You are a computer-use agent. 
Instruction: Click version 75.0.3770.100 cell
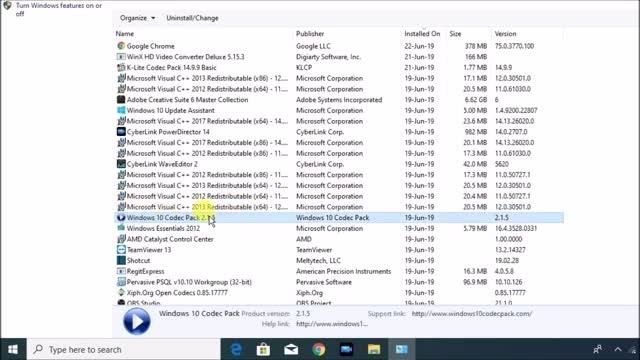[x=514, y=46]
